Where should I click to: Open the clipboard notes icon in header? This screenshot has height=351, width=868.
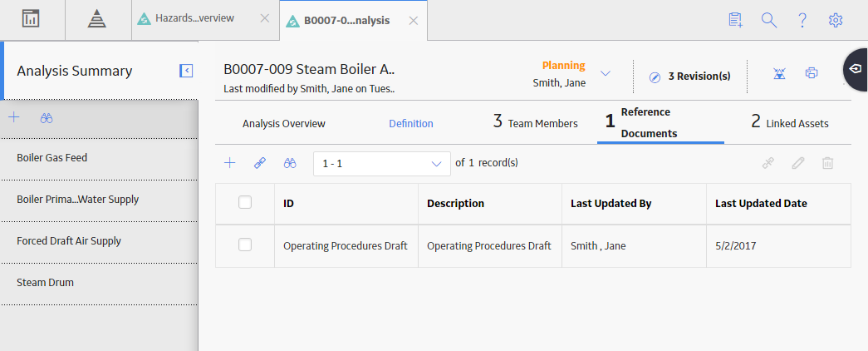(736, 20)
